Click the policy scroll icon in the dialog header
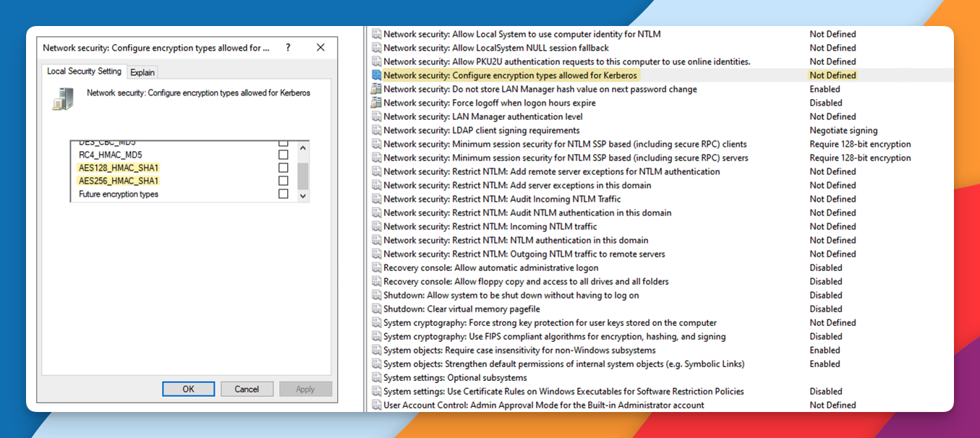Screen dimensions: 980x438 64,97
